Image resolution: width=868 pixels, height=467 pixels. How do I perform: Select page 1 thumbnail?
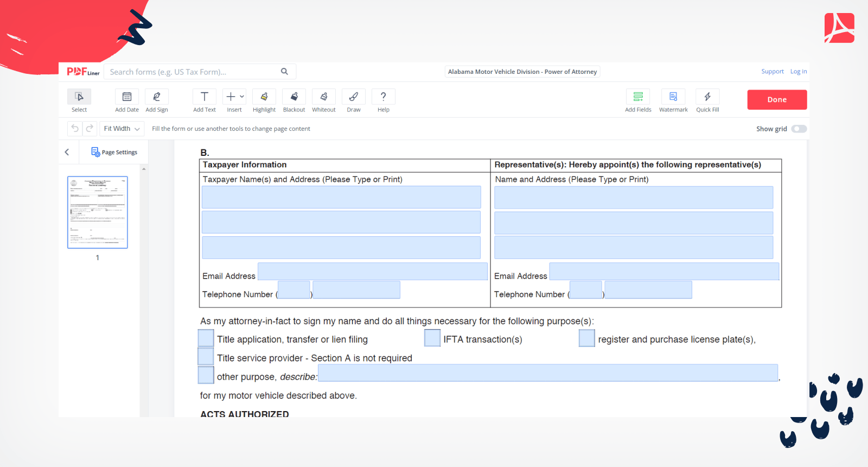click(98, 212)
